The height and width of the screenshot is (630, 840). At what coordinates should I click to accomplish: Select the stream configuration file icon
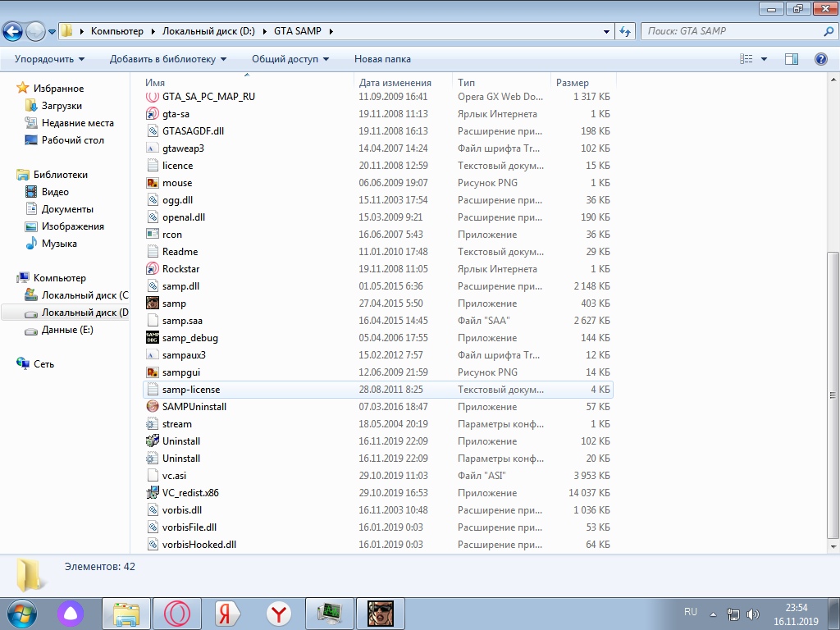153,424
